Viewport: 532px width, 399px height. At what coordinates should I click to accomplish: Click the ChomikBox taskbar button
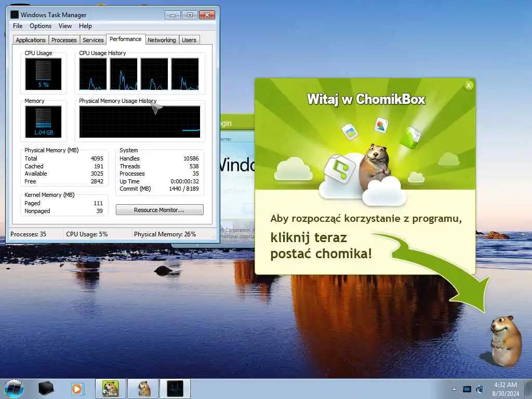111,389
